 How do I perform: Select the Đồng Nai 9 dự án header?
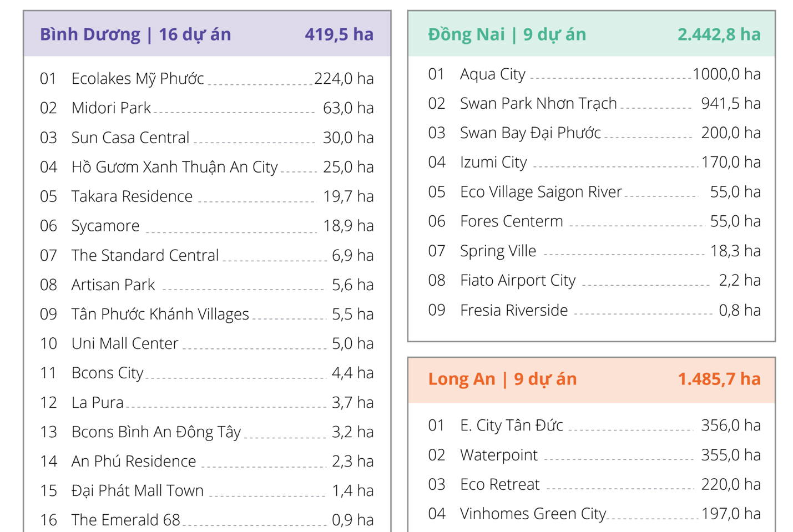tap(507, 34)
